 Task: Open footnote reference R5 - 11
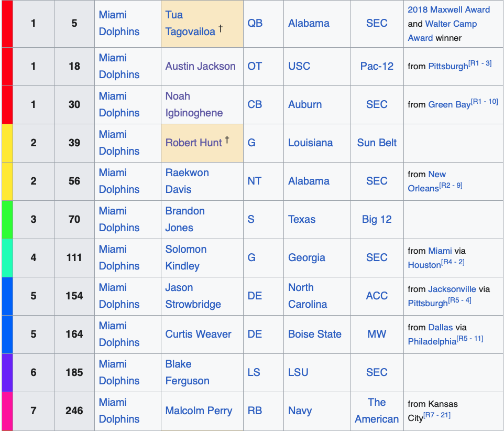469,338
